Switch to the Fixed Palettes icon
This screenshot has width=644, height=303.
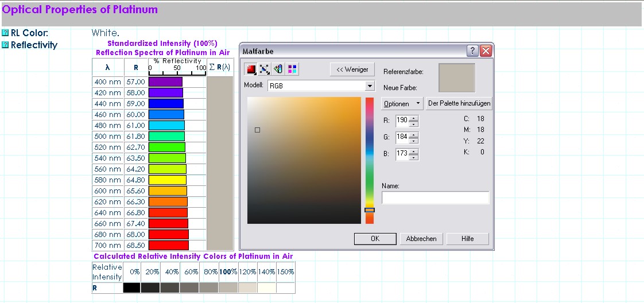[x=278, y=69]
